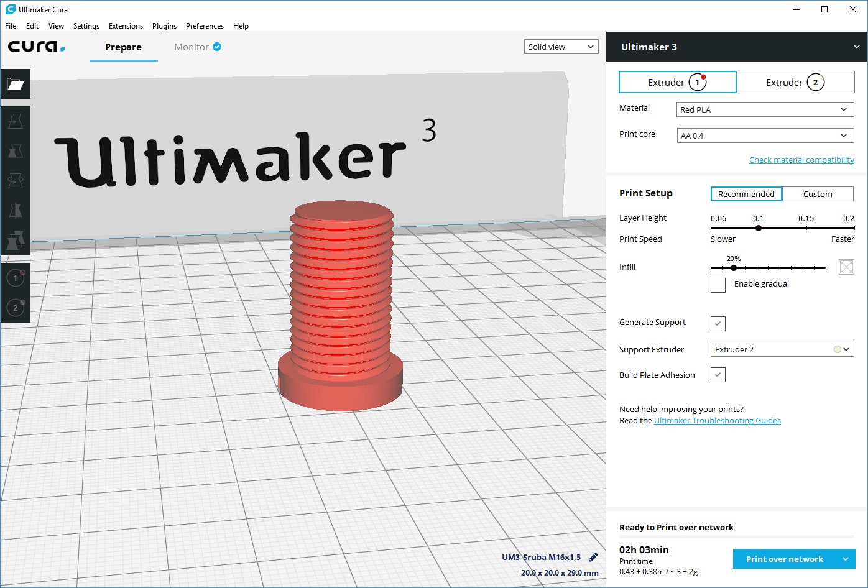Open the Help menu
This screenshot has height=588, width=868.
(x=241, y=26)
